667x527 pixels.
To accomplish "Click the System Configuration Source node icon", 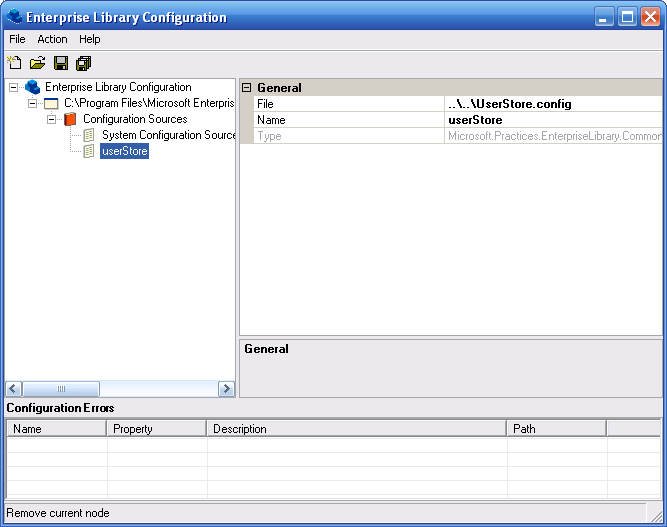I will [89, 135].
